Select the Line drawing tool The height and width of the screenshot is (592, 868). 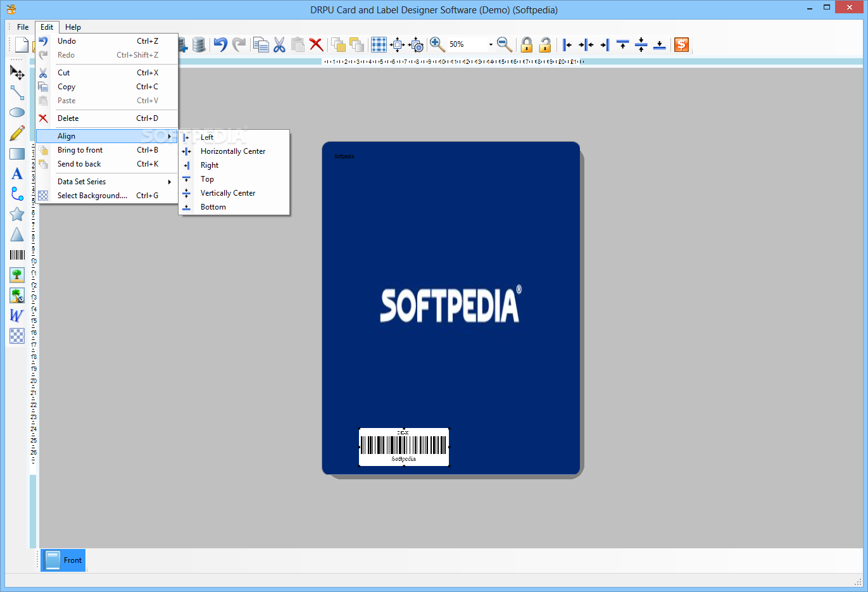point(17,92)
